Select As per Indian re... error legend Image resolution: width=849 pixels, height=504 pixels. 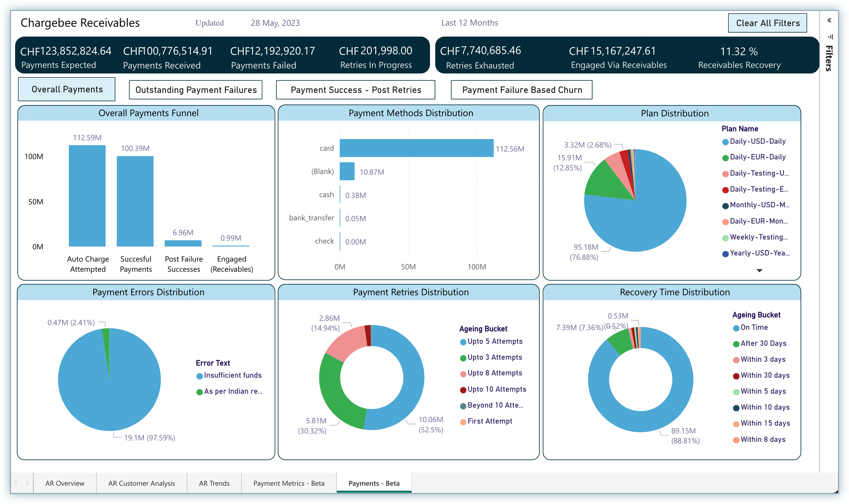tap(230, 391)
